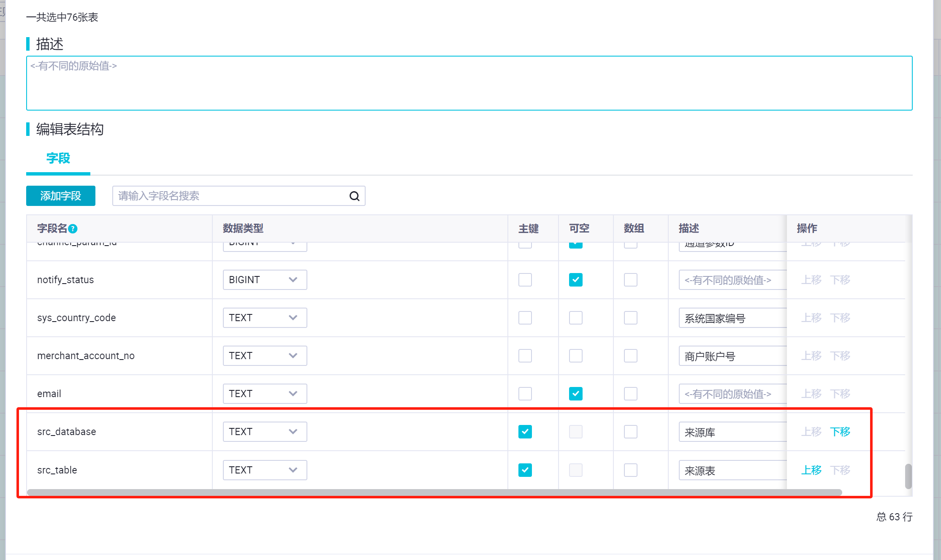The width and height of the screenshot is (941, 560).
Task: Click 下移 for the sys_country_code row
Action: point(840,318)
